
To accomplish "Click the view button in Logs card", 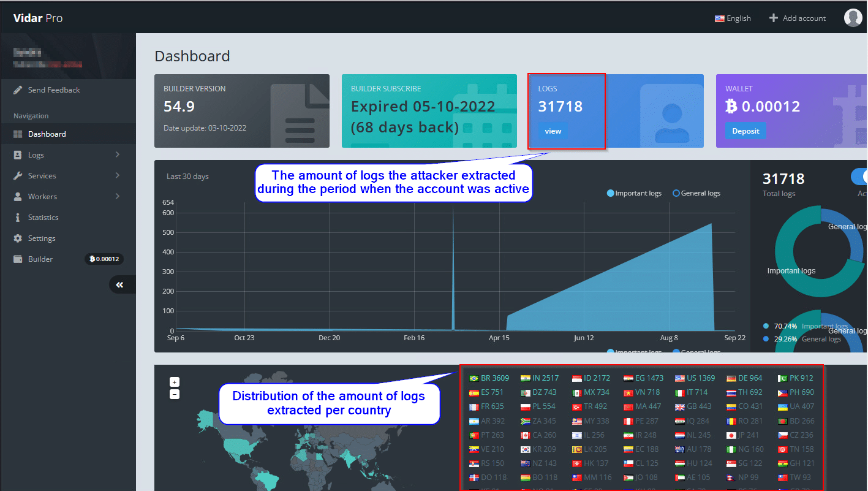I will click(553, 131).
